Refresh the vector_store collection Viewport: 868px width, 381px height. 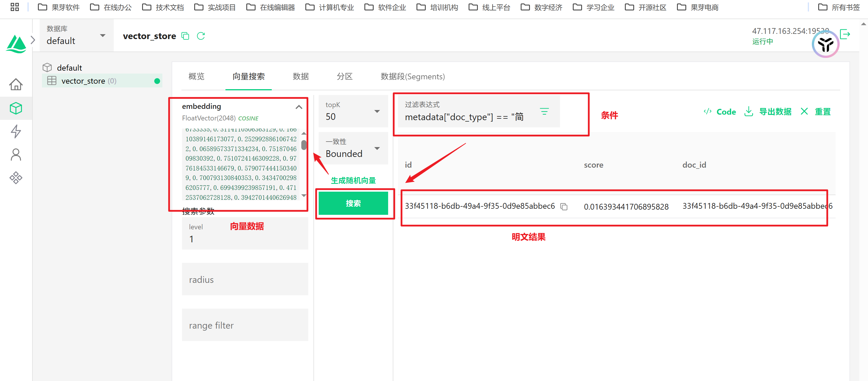click(x=201, y=36)
